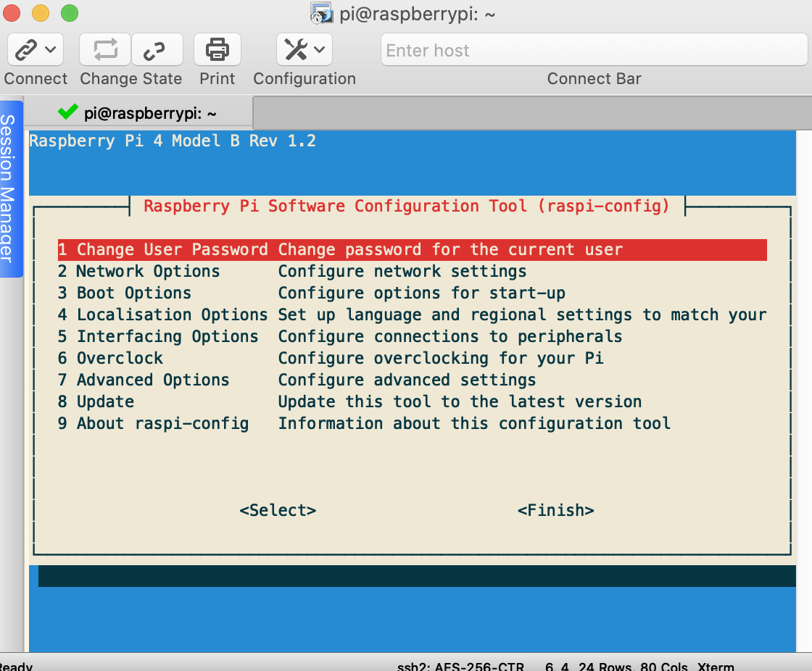
Task: Click the <Select> button
Action: tap(278, 511)
